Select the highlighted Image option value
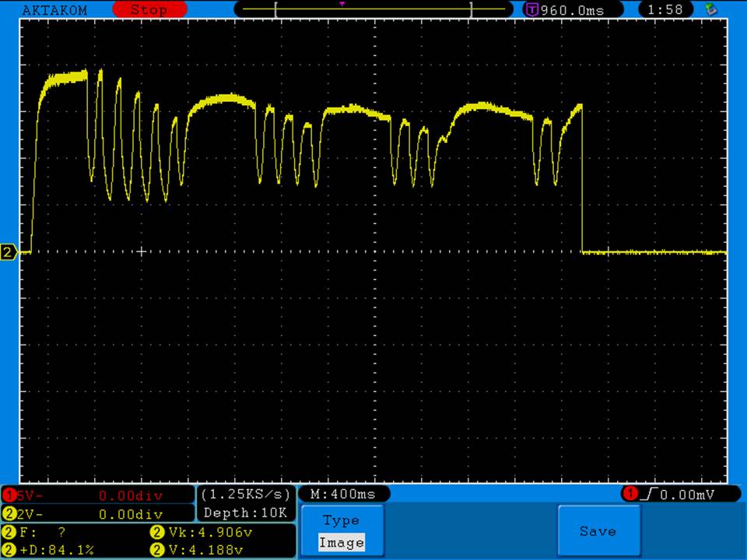The height and width of the screenshot is (560, 747). tap(341, 543)
